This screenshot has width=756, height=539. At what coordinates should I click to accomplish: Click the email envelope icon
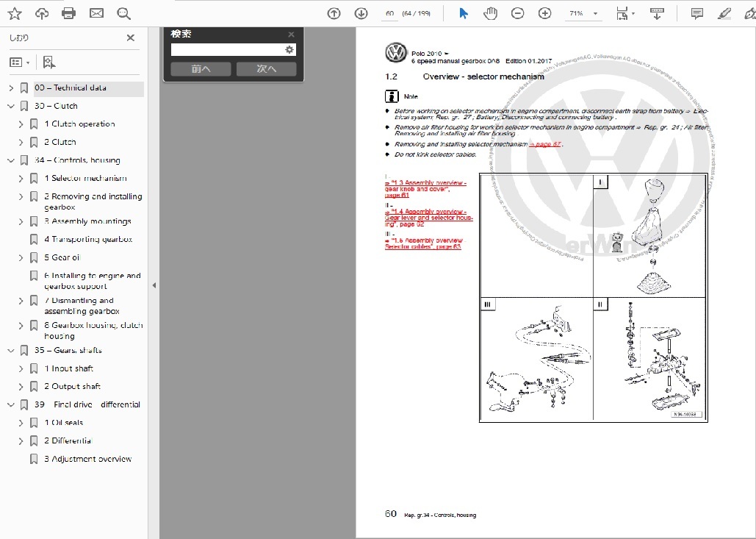click(x=96, y=13)
